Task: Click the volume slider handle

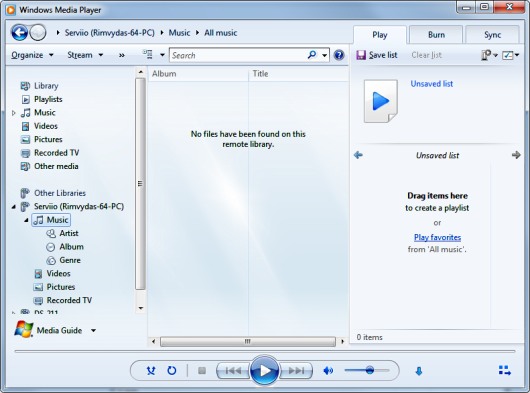Action: pos(370,370)
